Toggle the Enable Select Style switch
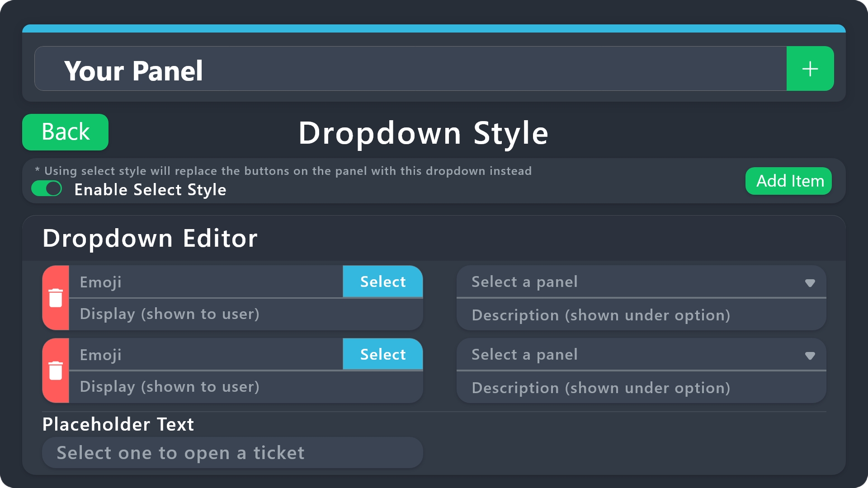868x488 pixels. [47, 188]
